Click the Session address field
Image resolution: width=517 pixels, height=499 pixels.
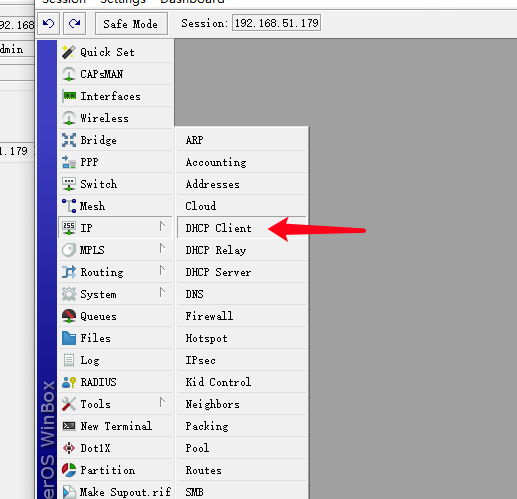pos(276,23)
